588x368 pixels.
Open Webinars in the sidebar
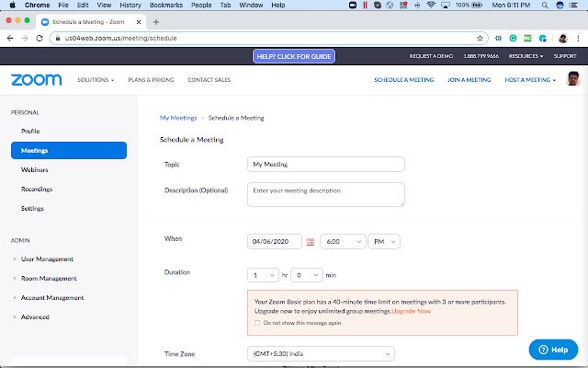[x=35, y=169]
